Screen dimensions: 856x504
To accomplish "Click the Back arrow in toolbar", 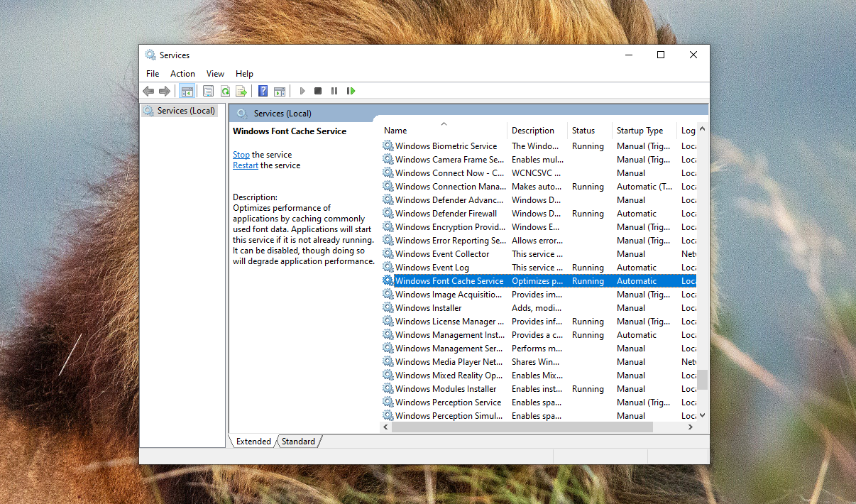I will point(148,91).
